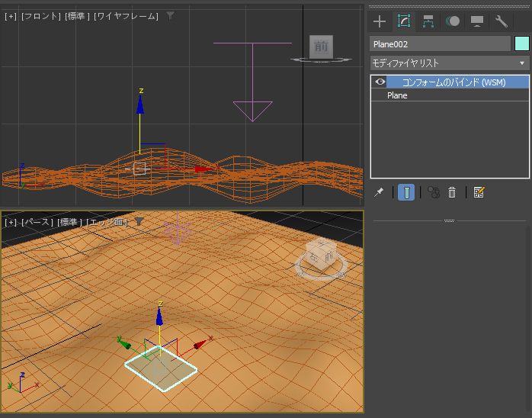Open Configure Modifier Sets icon
Image resolution: width=532 pixels, height=418 pixels.
coord(479,192)
